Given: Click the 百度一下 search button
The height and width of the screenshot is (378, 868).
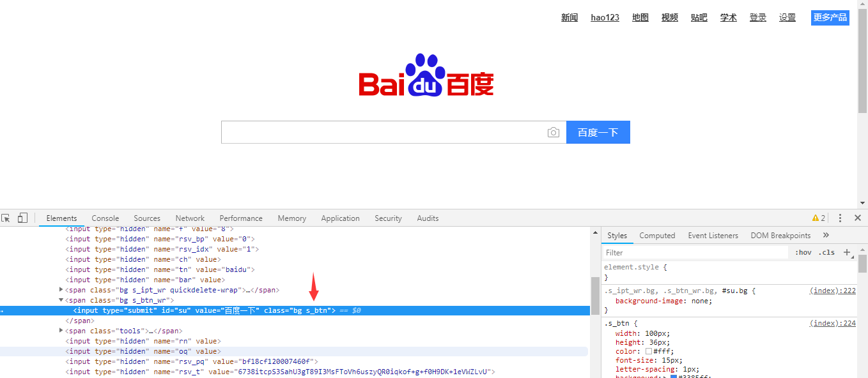Looking at the screenshot, I should pyautogui.click(x=598, y=132).
